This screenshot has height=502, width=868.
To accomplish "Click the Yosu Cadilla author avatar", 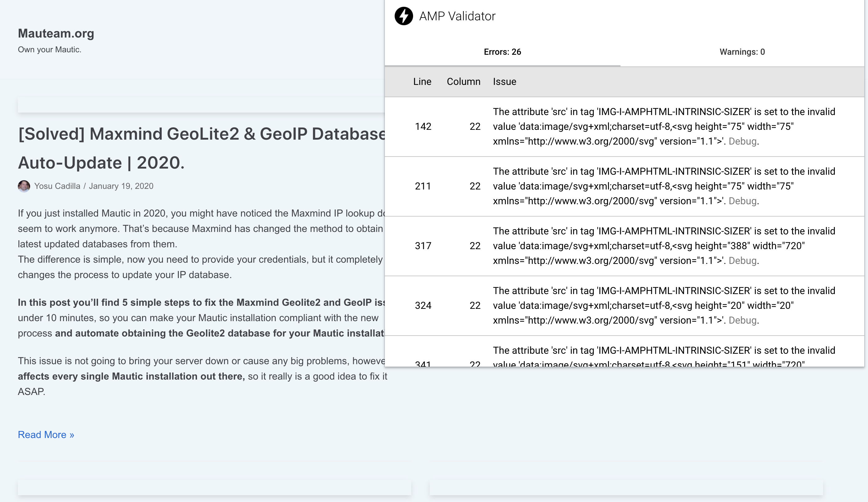I will [24, 186].
